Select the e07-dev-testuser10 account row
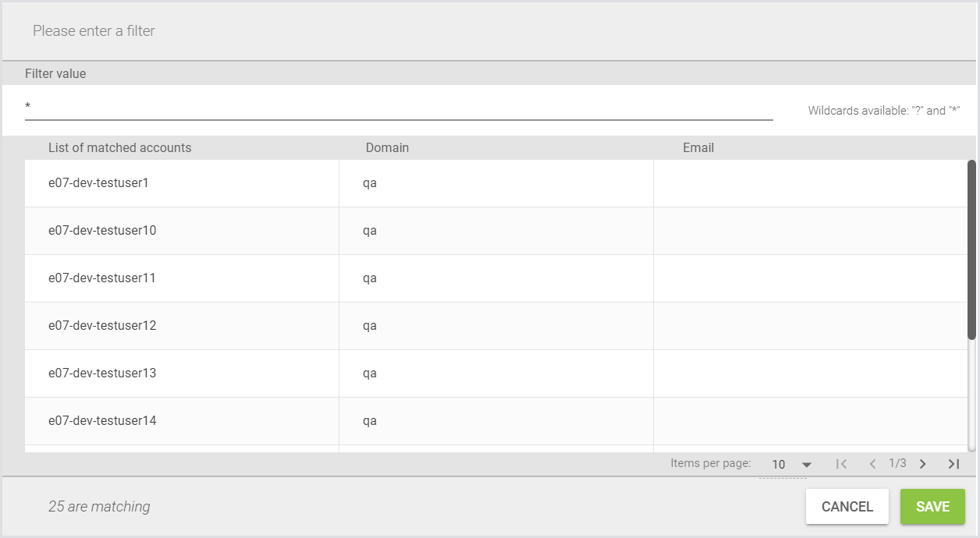The width and height of the screenshot is (980, 538). pos(102,231)
